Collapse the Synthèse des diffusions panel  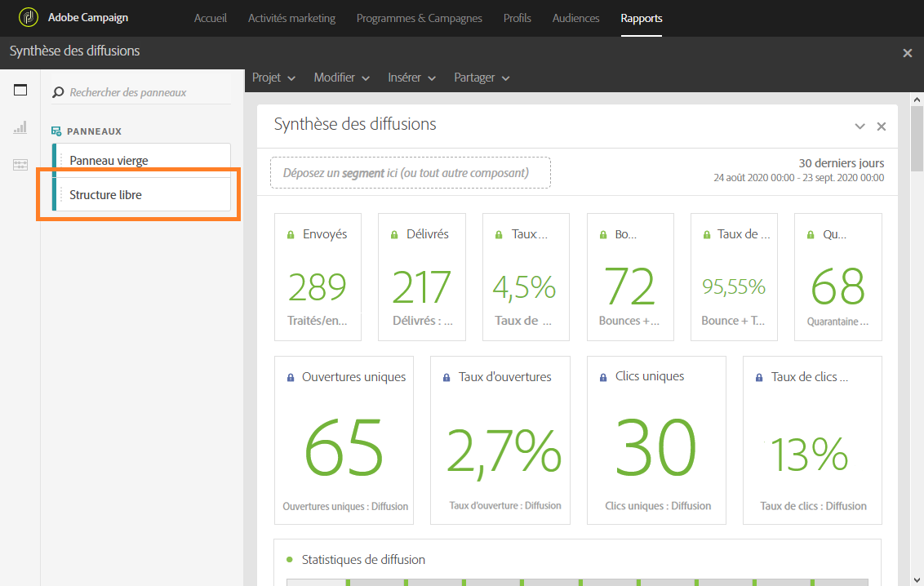[860, 127]
